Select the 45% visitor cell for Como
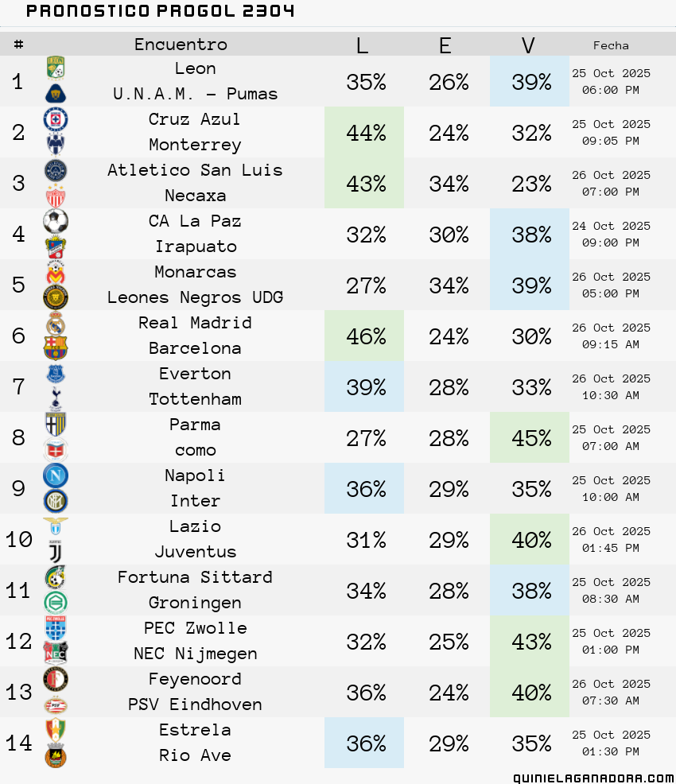 click(530, 437)
